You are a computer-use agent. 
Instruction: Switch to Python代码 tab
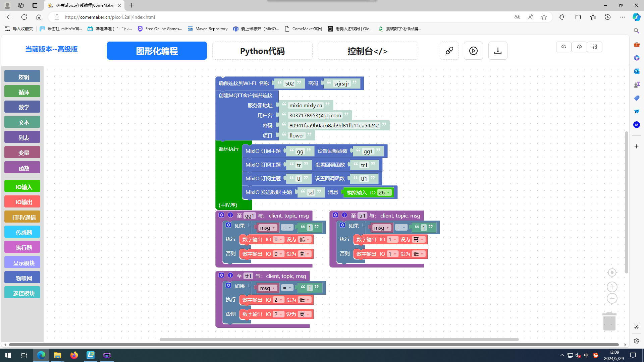262,51
